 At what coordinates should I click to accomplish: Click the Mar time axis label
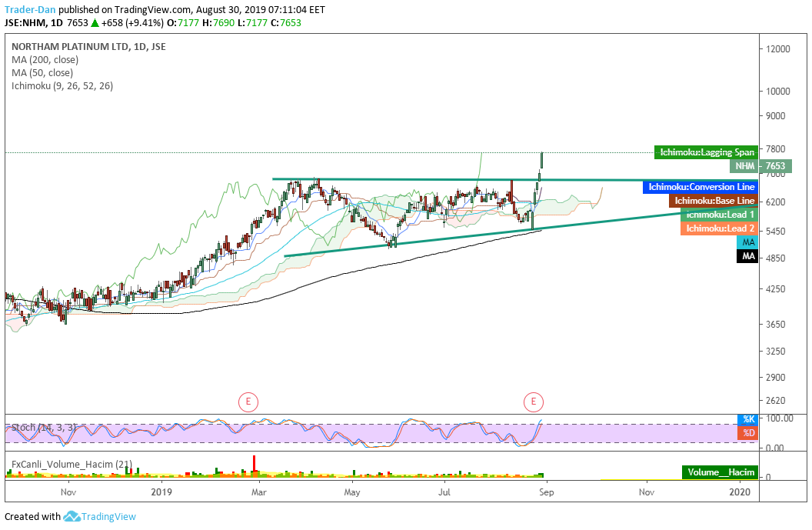[259, 492]
